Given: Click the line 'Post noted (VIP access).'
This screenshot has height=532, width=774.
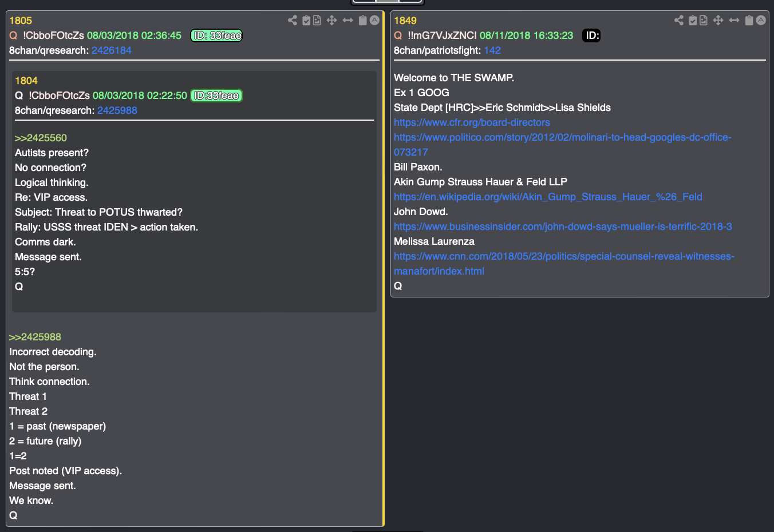Looking at the screenshot, I should click(x=65, y=471).
